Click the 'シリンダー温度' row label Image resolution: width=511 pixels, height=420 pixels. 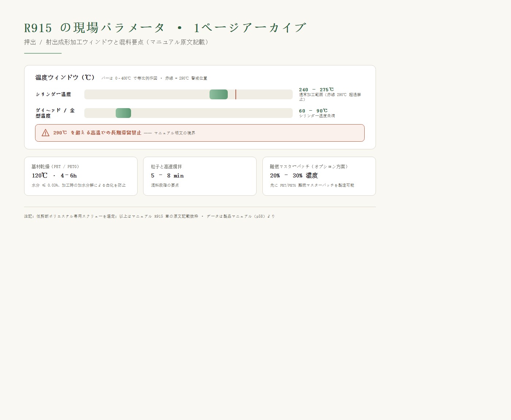click(x=53, y=94)
